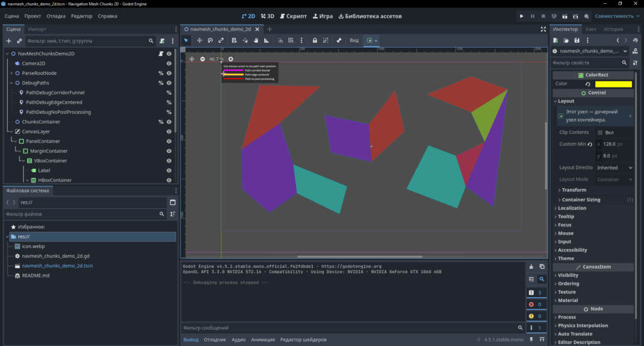
Task: Toggle DebugPaths visibility eye
Action: [x=169, y=82]
